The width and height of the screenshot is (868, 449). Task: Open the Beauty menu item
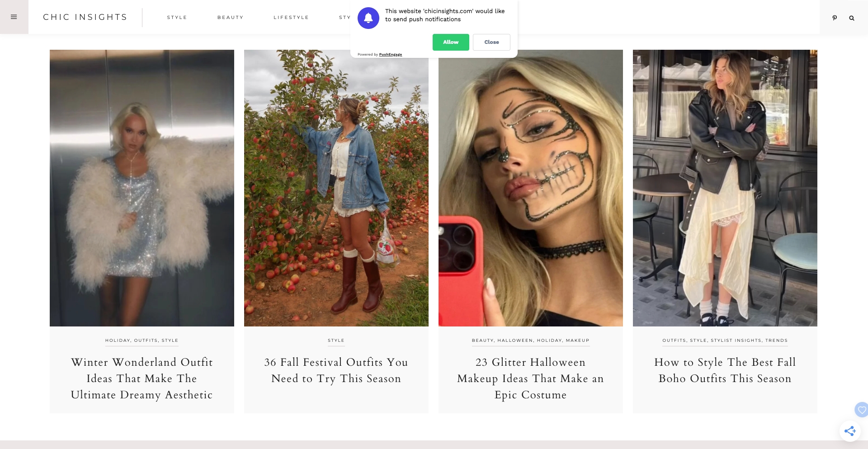[x=230, y=18]
